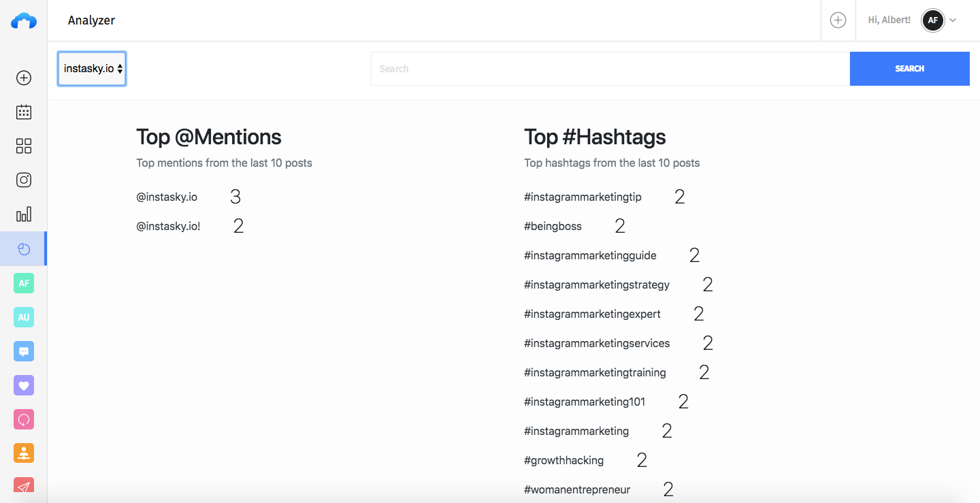Click the orange person icon
Viewport: 980px width, 503px height.
[x=24, y=453]
